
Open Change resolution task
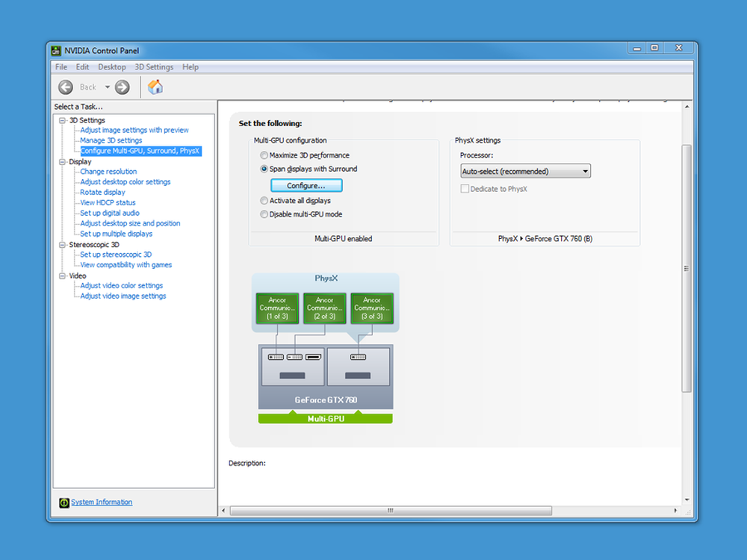(108, 172)
